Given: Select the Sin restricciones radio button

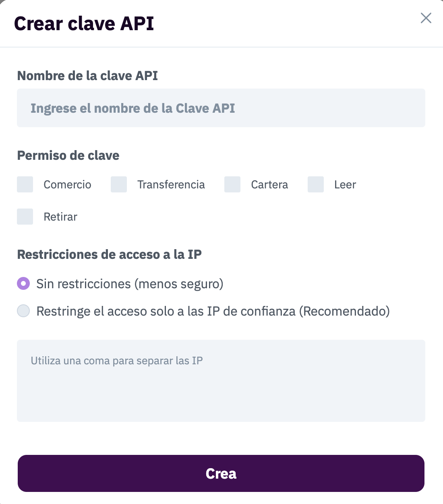Looking at the screenshot, I should coord(23,283).
